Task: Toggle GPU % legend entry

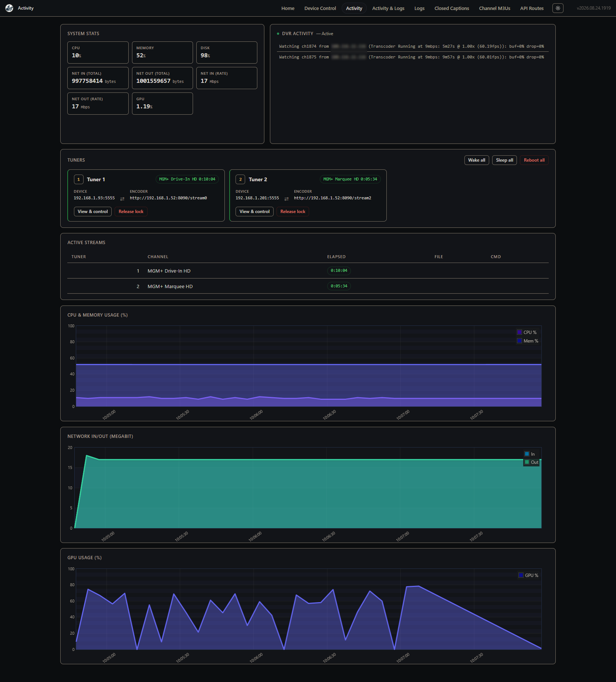Action: pyautogui.click(x=528, y=575)
